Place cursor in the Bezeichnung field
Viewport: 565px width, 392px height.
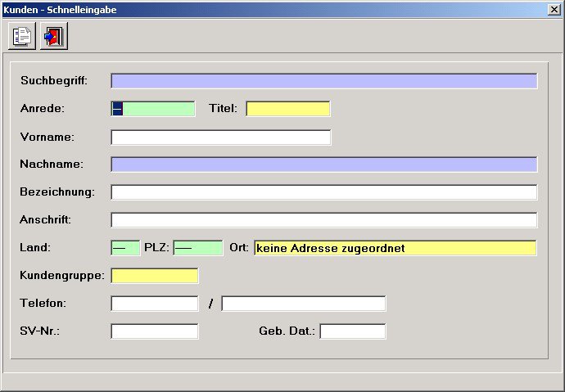click(323, 192)
